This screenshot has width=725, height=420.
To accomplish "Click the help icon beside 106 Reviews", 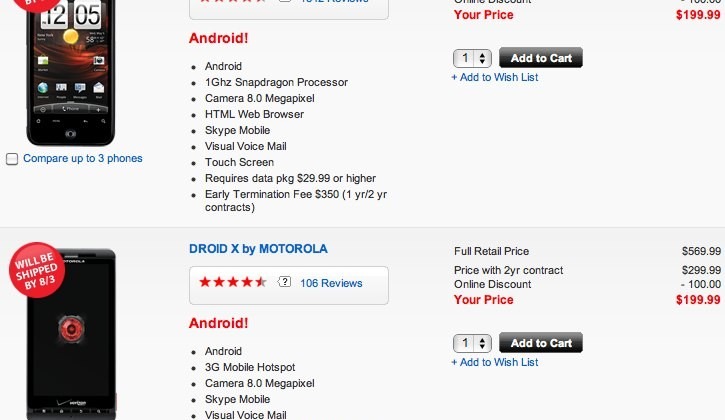I will [284, 282].
